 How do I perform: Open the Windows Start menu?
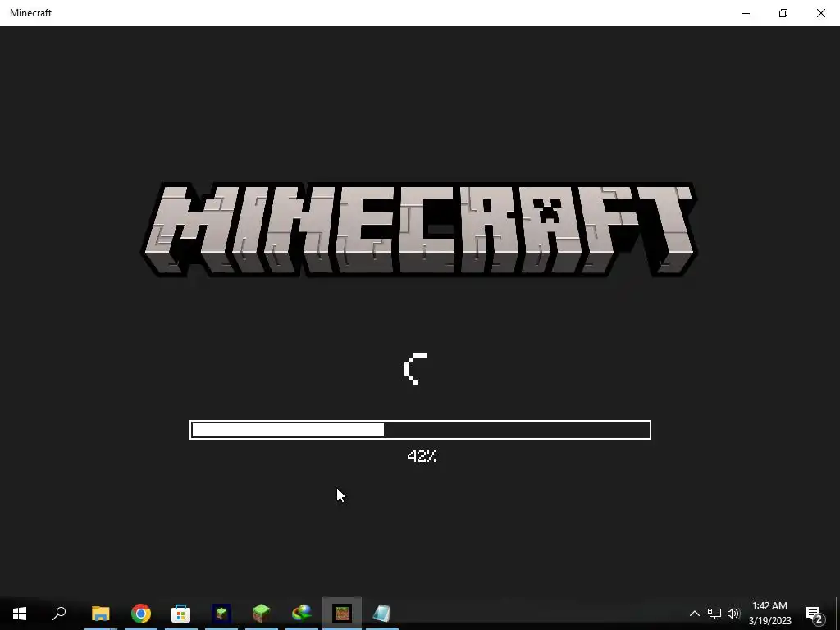20,613
